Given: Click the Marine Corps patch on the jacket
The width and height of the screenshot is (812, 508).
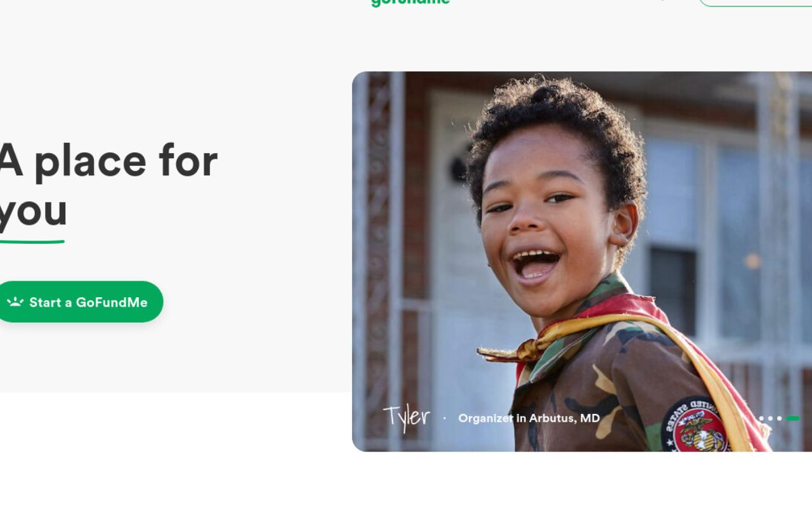Looking at the screenshot, I should [696, 427].
